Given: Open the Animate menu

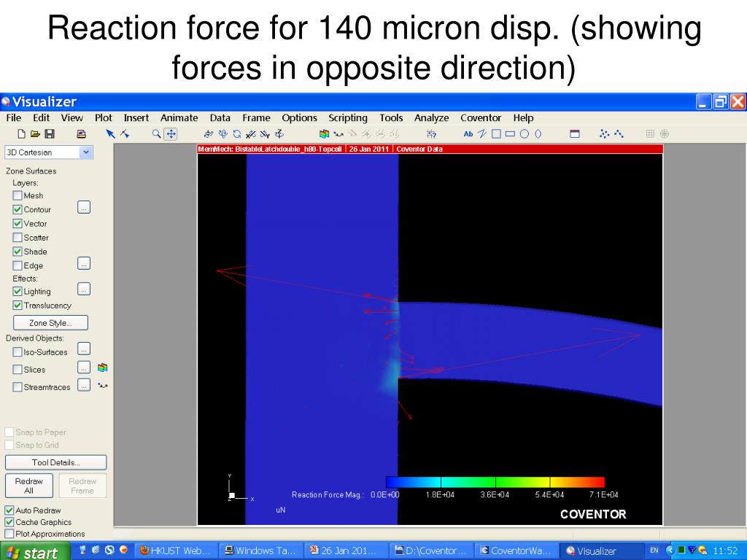Looking at the screenshot, I should tap(179, 117).
